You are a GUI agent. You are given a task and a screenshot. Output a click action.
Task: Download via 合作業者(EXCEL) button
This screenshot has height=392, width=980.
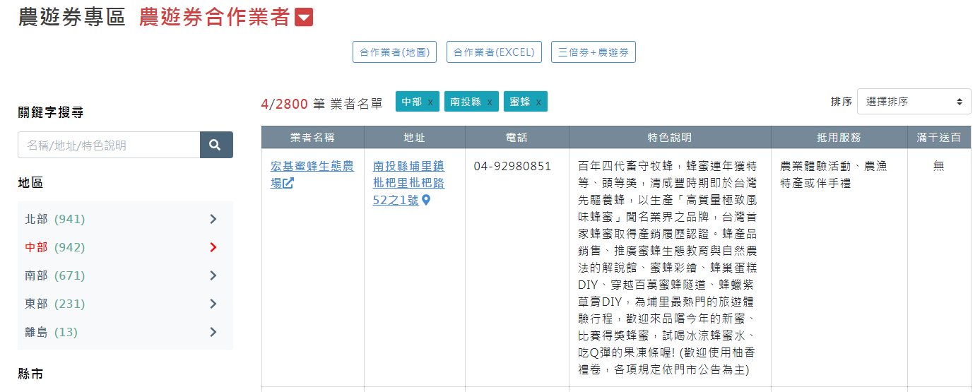point(494,52)
